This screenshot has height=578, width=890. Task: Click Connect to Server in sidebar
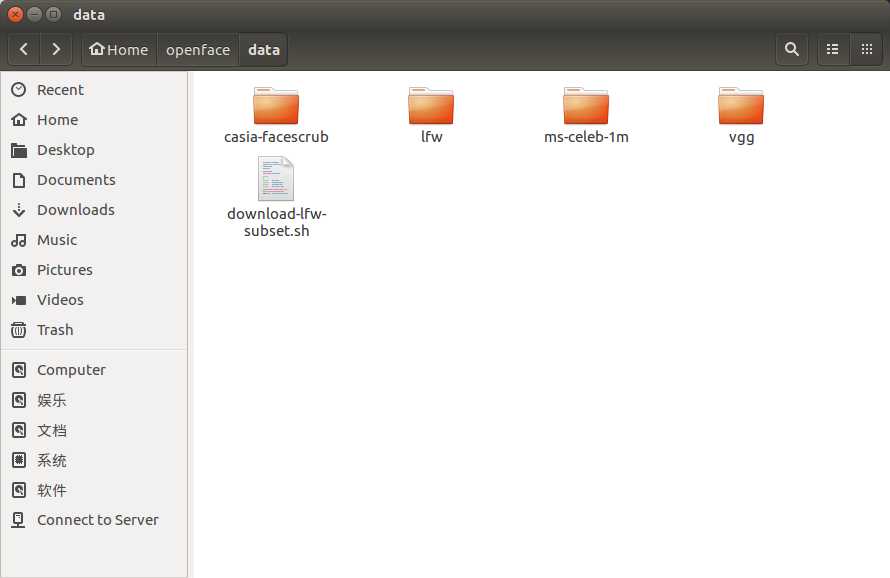[94, 520]
